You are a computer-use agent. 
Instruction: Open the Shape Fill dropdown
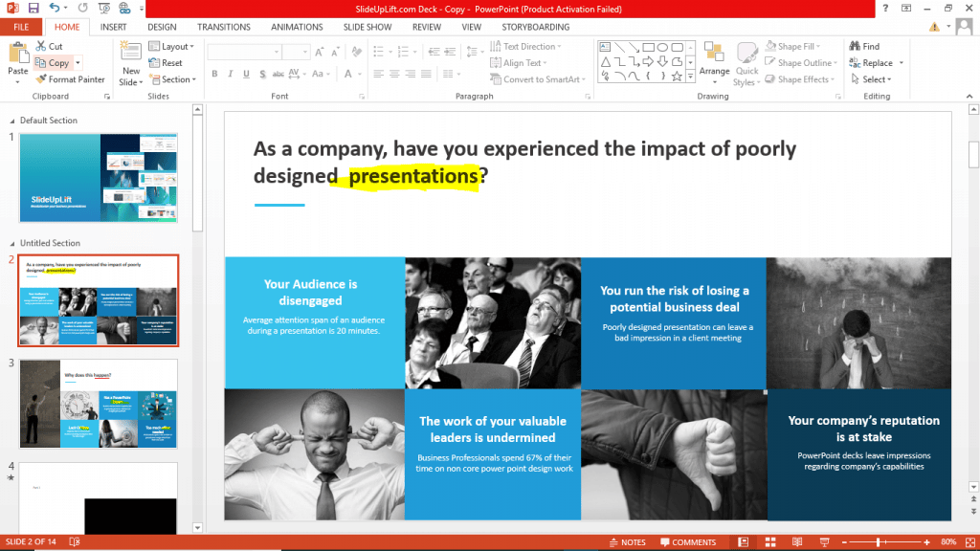click(x=800, y=45)
